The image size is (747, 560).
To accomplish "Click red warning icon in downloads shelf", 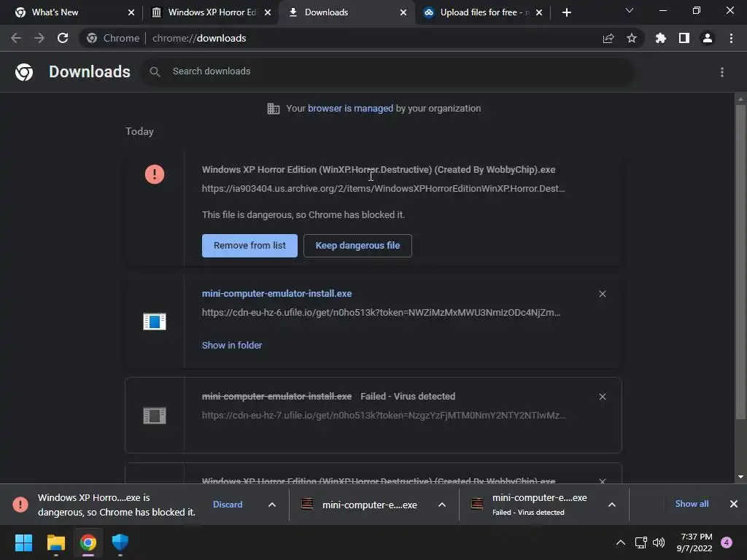I will pyautogui.click(x=20, y=505).
